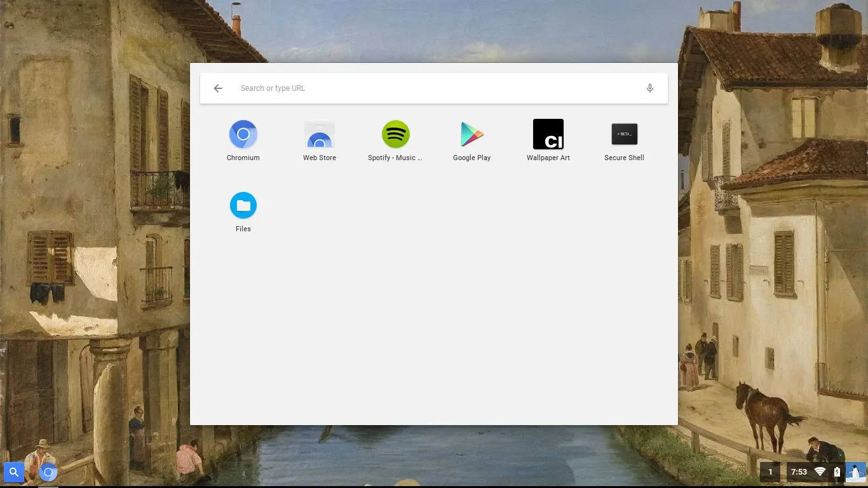Screen dimensions: 868x488
Task: Start the Secure Shell app
Action: point(625,134)
